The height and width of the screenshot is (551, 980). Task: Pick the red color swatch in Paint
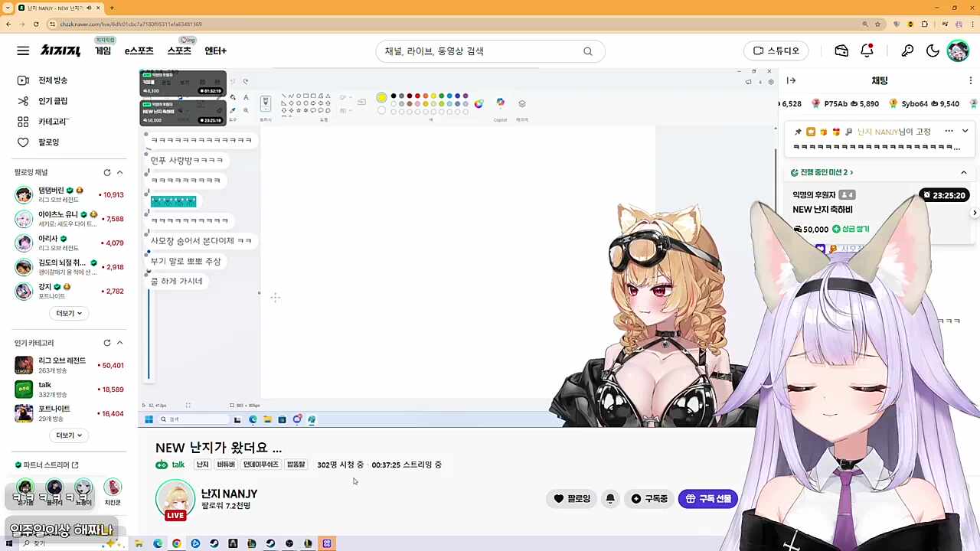tap(417, 96)
